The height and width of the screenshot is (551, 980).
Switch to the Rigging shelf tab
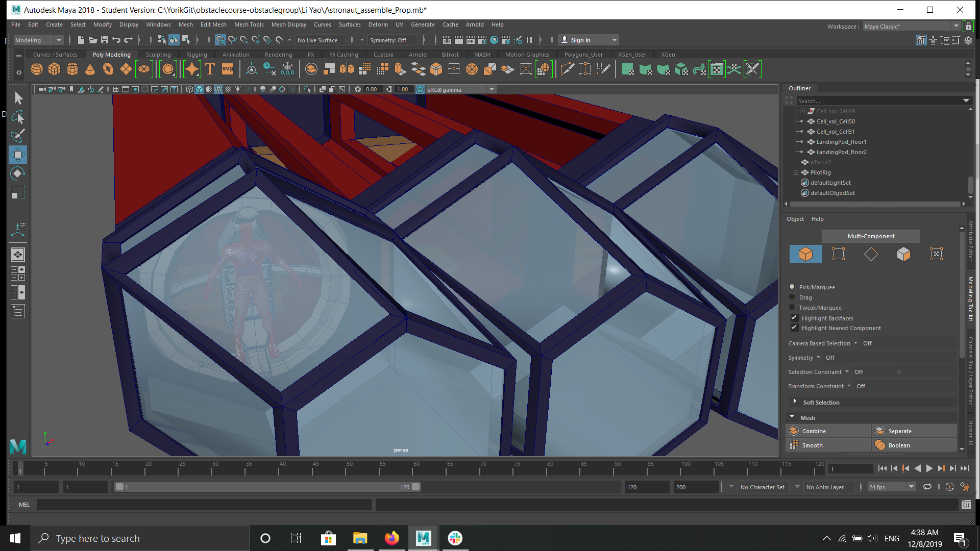tap(197, 55)
